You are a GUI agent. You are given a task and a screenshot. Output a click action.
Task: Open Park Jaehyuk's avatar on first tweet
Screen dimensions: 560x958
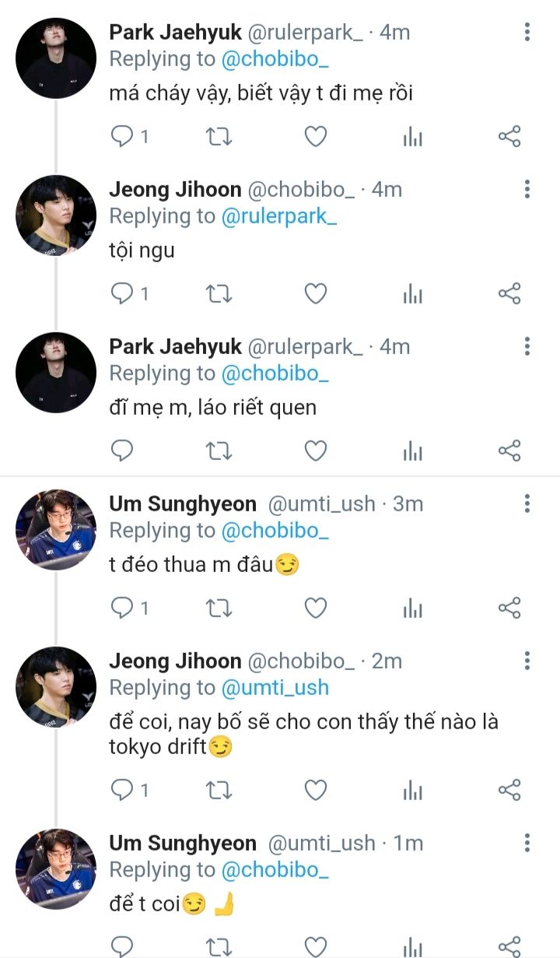click(x=55, y=58)
